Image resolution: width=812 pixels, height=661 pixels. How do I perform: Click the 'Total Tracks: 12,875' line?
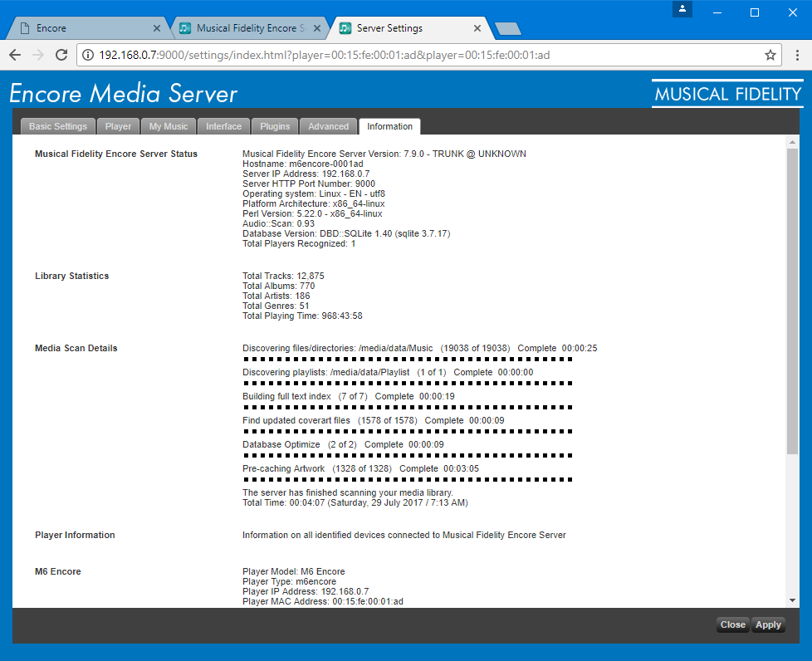pos(283,276)
